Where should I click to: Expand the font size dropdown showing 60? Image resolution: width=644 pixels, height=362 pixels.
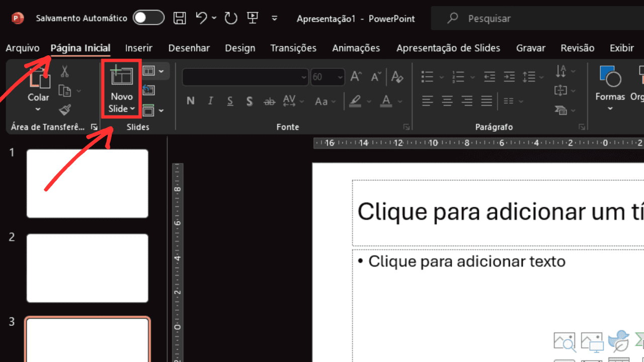click(x=339, y=76)
